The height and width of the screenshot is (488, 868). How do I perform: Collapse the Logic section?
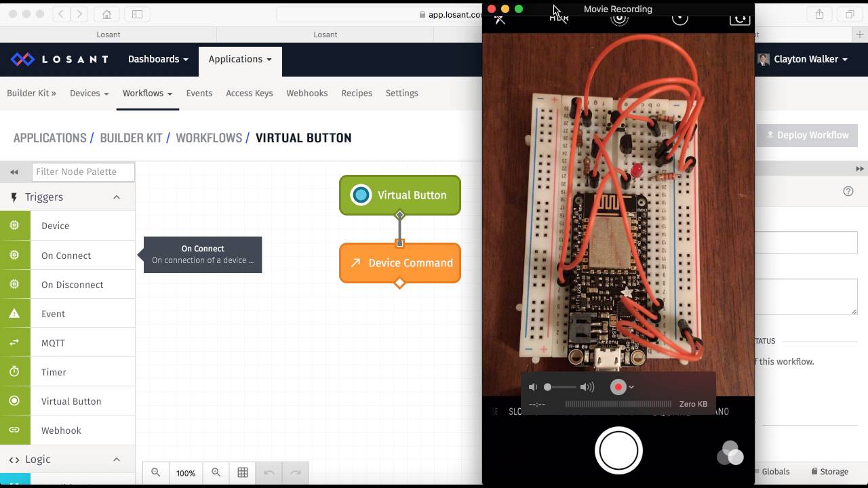pyautogui.click(x=117, y=459)
